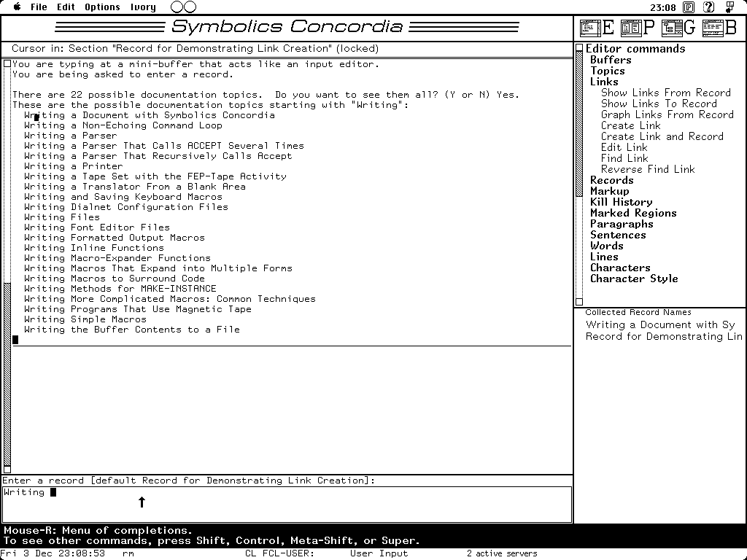Choose Writing Programs That Use Magnetic Tape
The image size is (747, 560).
(138, 309)
